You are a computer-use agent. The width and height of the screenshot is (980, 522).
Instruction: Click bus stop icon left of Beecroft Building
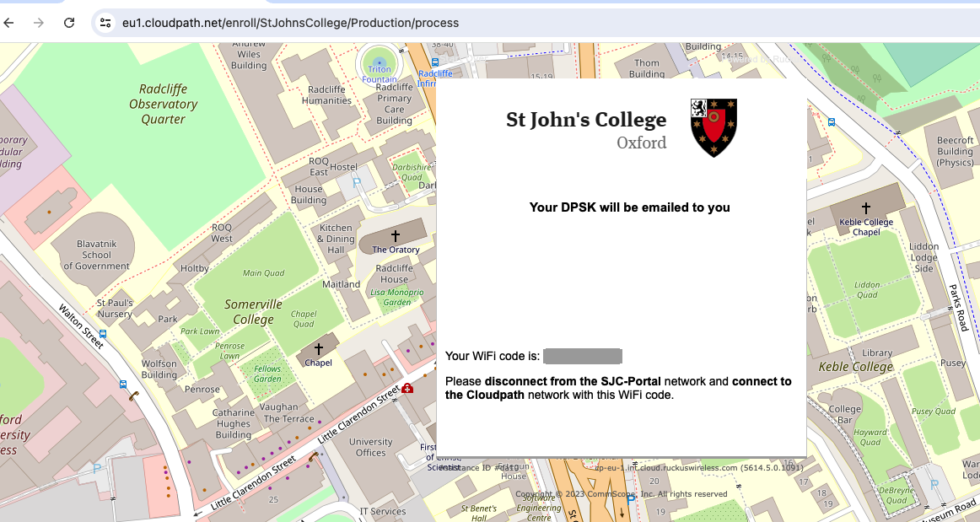832,122
